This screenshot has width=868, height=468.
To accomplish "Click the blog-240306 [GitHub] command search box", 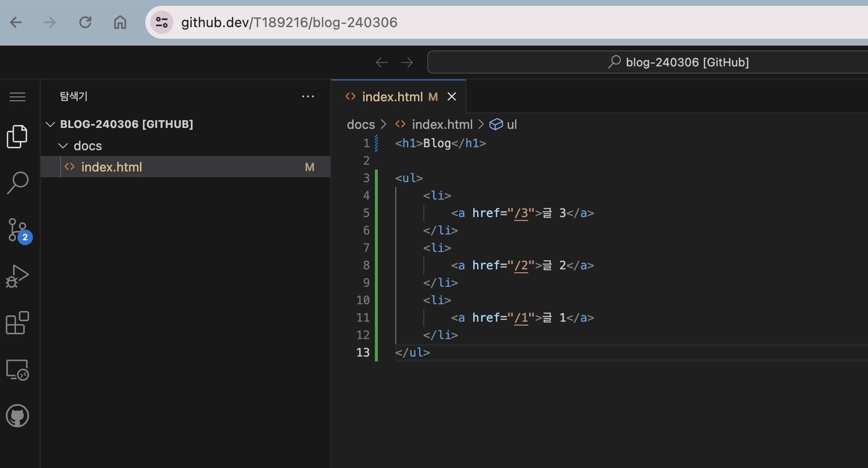I will (648, 62).
